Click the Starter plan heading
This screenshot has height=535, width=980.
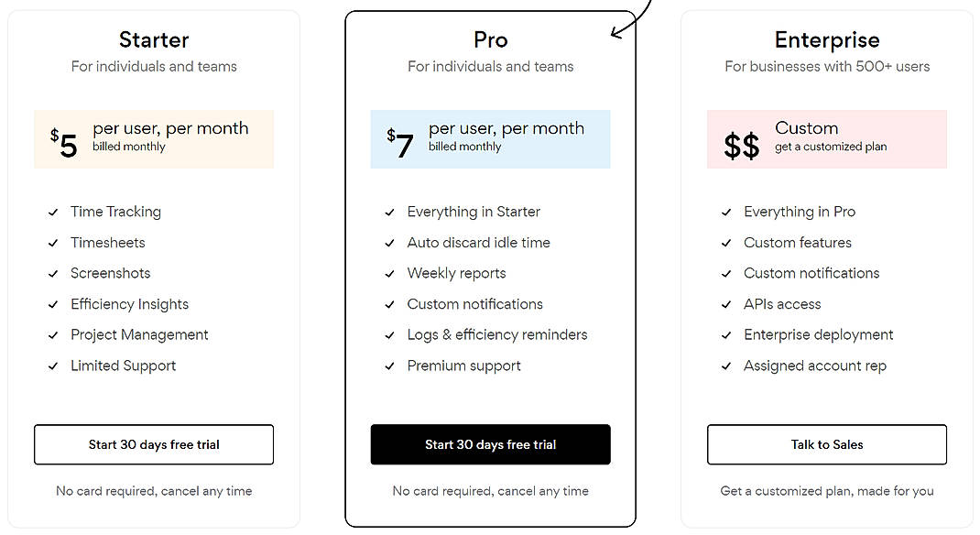(153, 40)
